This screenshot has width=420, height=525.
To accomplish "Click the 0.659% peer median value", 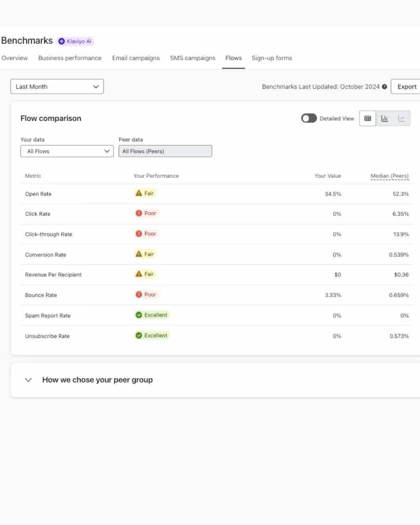I will tap(399, 295).
